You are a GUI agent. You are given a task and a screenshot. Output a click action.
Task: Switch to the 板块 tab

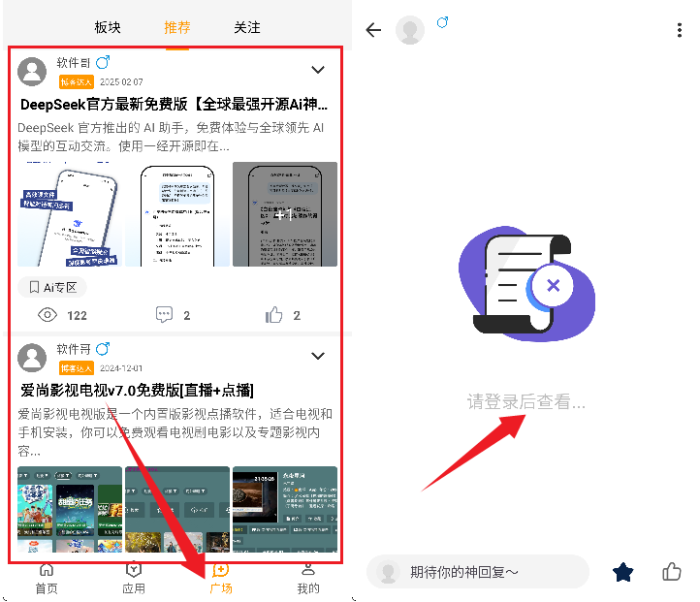pyautogui.click(x=108, y=27)
